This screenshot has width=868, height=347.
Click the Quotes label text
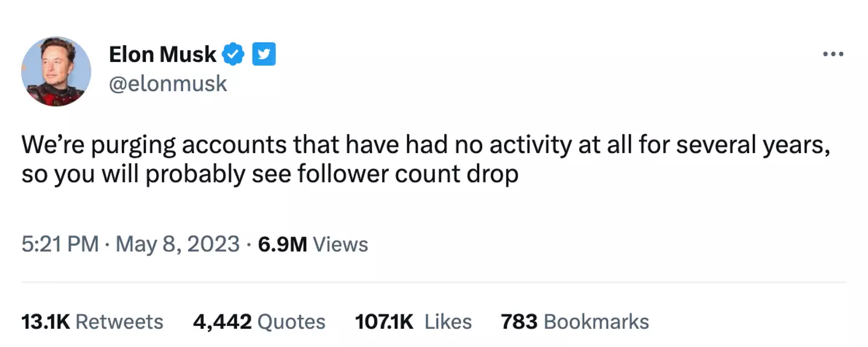pos(291,322)
